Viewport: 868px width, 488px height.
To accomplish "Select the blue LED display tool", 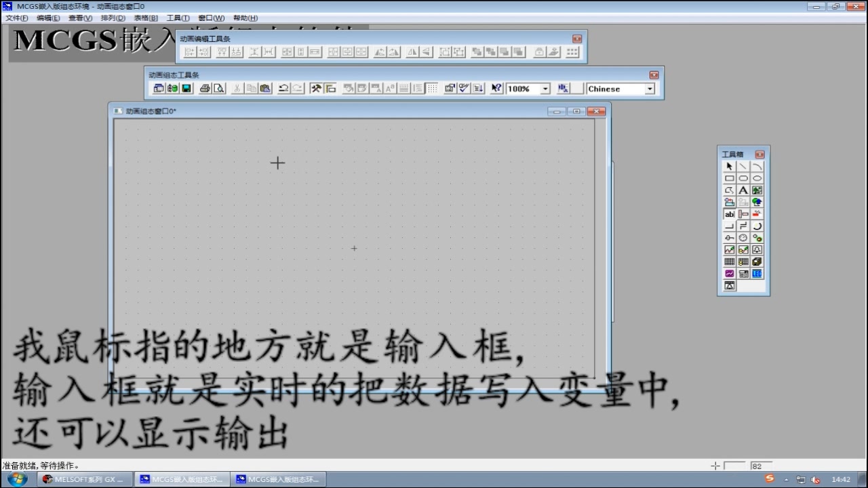I will click(757, 274).
